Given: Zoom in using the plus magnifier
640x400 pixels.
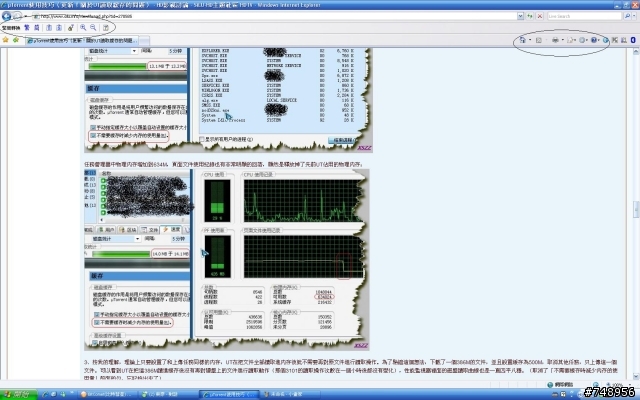Looking at the screenshot, I should click(x=83, y=28).
